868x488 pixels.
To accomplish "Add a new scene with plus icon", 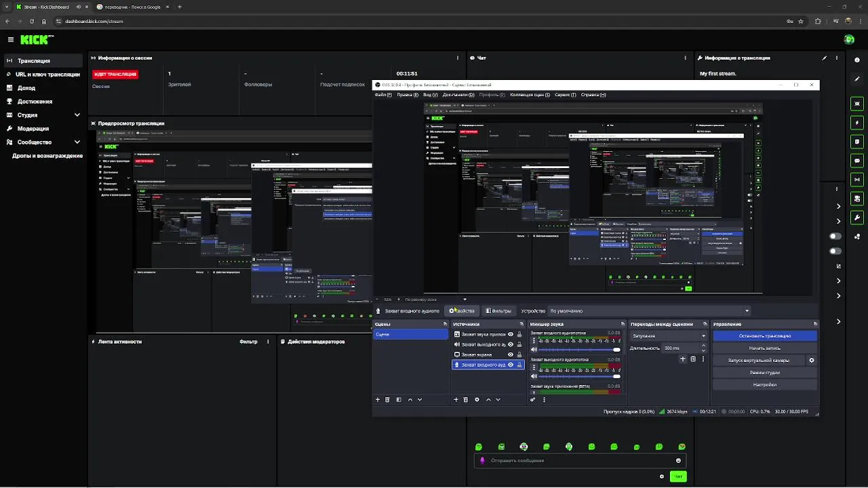I will tap(378, 400).
